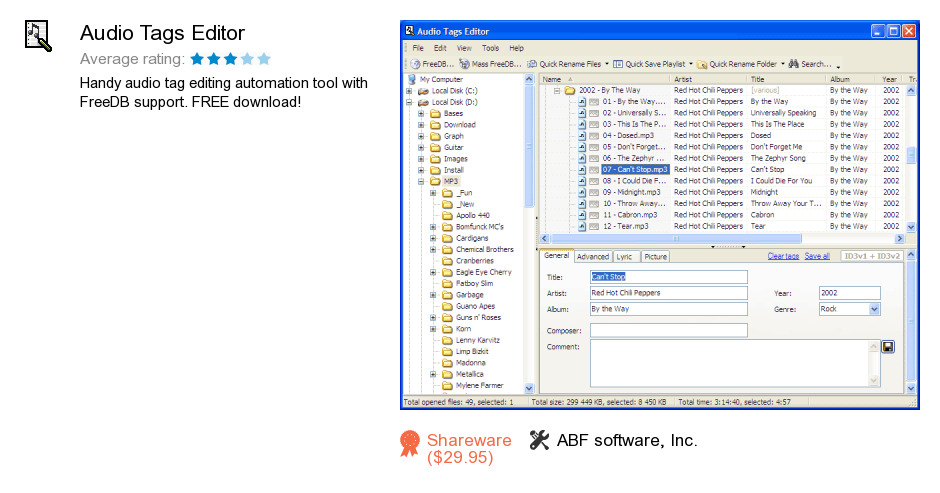Sort by Album column header
Screen dimensions: 940x493
(853, 79)
